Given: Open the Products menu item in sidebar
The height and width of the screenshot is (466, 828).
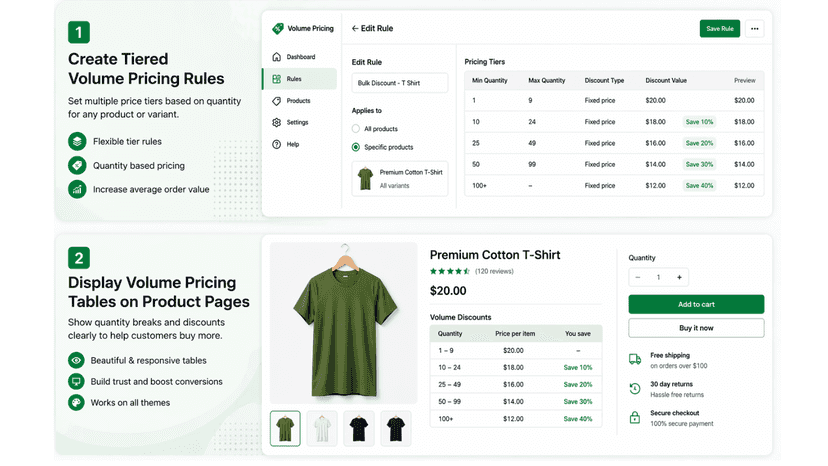Looking at the screenshot, I should [x=299, y=101].
